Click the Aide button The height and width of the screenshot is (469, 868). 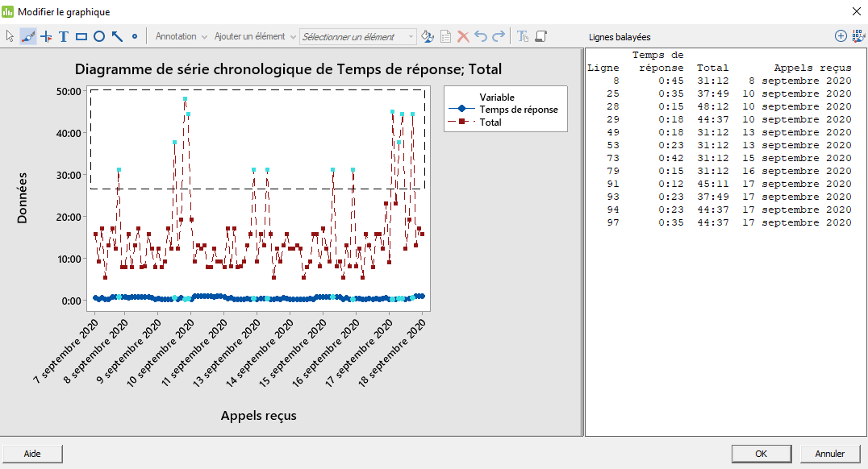coord(32,454)
